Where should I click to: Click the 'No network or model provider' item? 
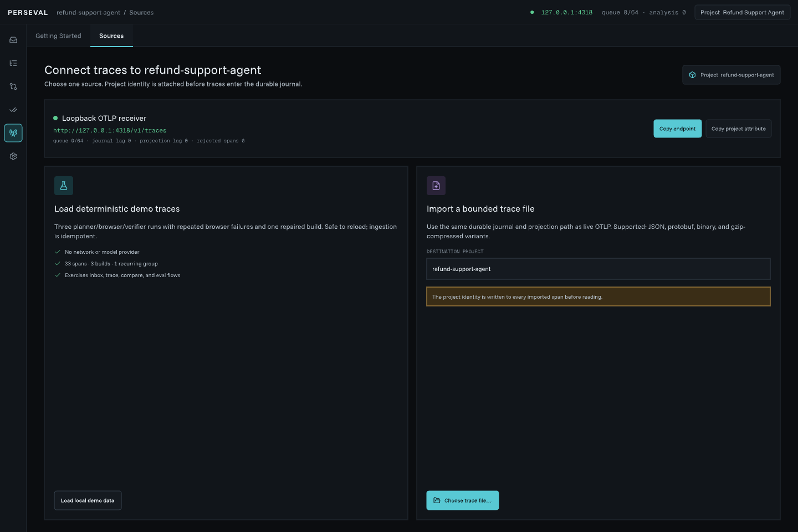pyautogui.click(x=102, y=252)
